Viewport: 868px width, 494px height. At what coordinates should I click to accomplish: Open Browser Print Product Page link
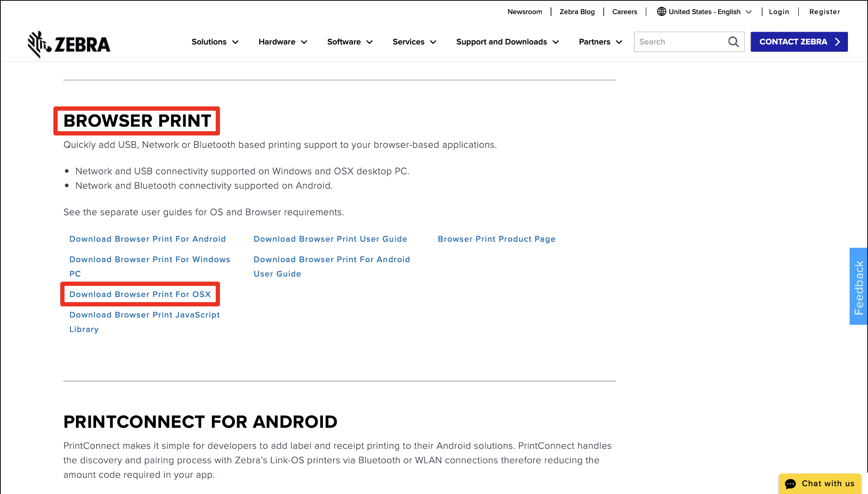pos(496,239)
